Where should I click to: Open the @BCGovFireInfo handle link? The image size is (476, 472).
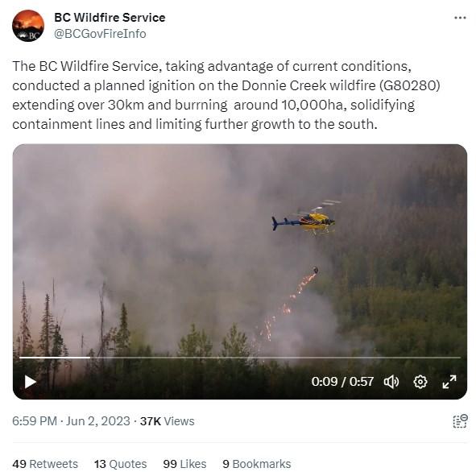(x=100, y=34)
